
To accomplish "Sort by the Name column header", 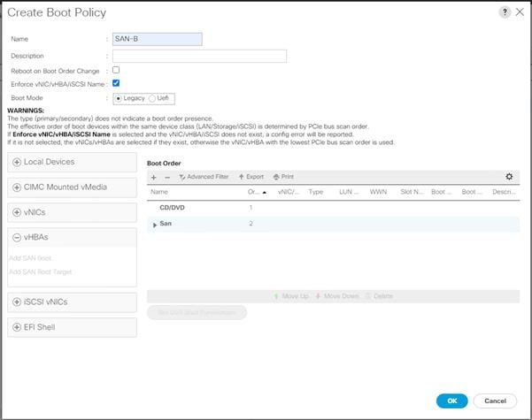I will [159, 192].
